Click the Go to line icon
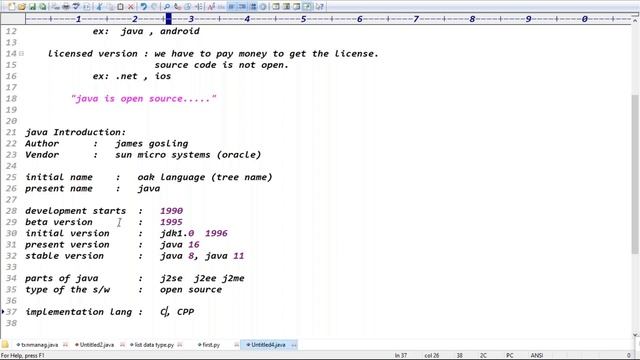 point(198,7)
